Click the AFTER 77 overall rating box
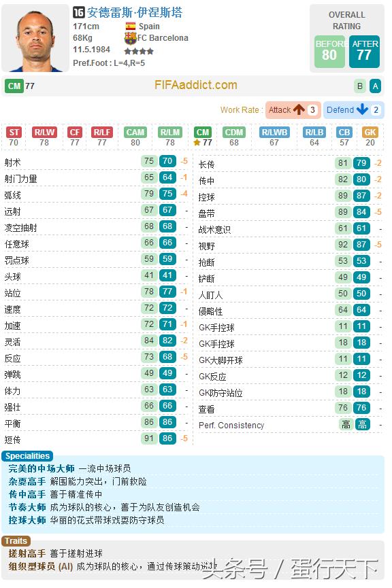The width and height of the screenshot is (392, 588). pos(364,52)
